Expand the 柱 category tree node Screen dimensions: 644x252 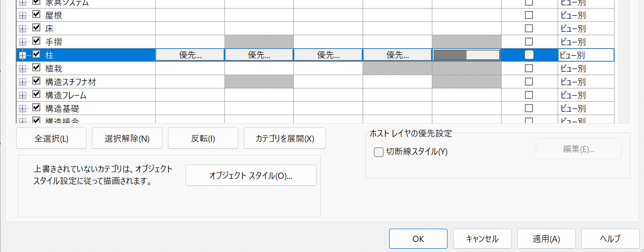point(22,55)
